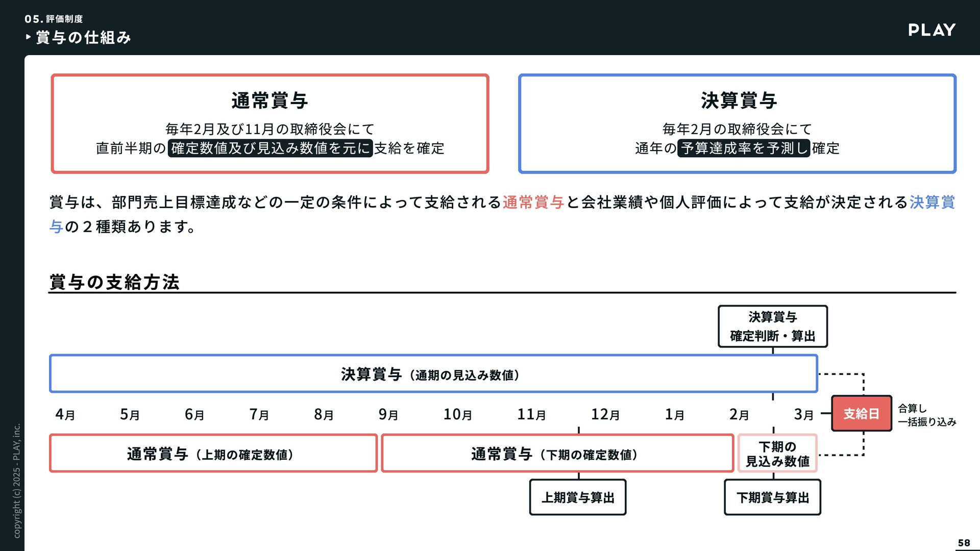Click 決算賞与 確定判断・算出 box
980x551 pixels.
pos(772,327)
